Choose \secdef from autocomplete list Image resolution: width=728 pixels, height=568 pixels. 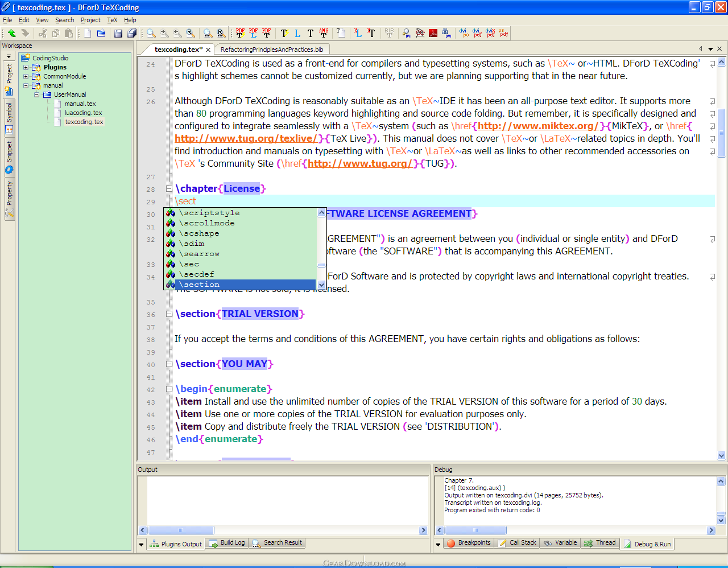point(241,274)
